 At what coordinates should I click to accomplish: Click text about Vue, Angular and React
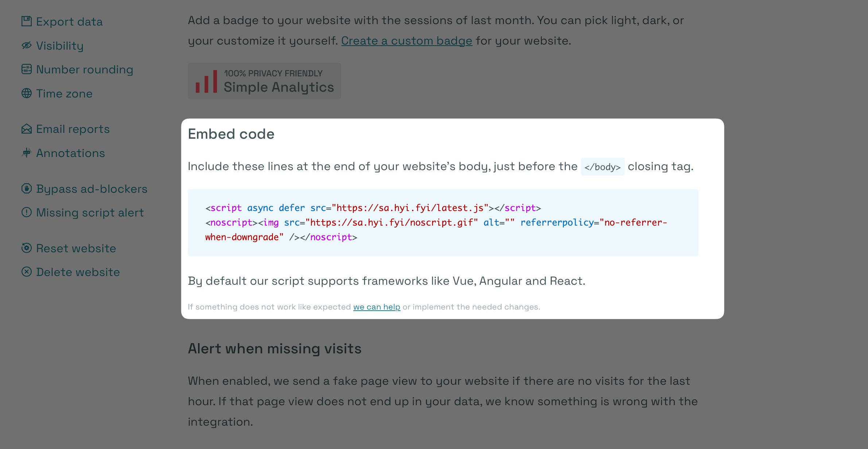click(x=387, y=281)
